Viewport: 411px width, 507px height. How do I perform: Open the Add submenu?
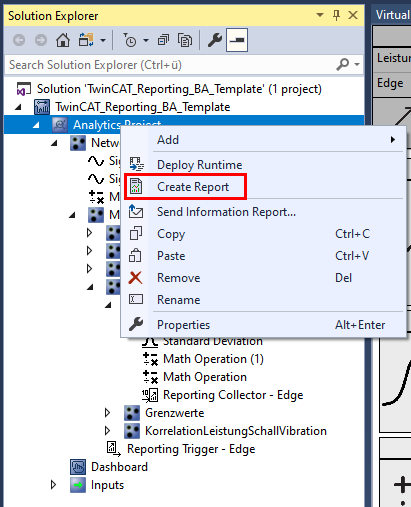point(263,140)
